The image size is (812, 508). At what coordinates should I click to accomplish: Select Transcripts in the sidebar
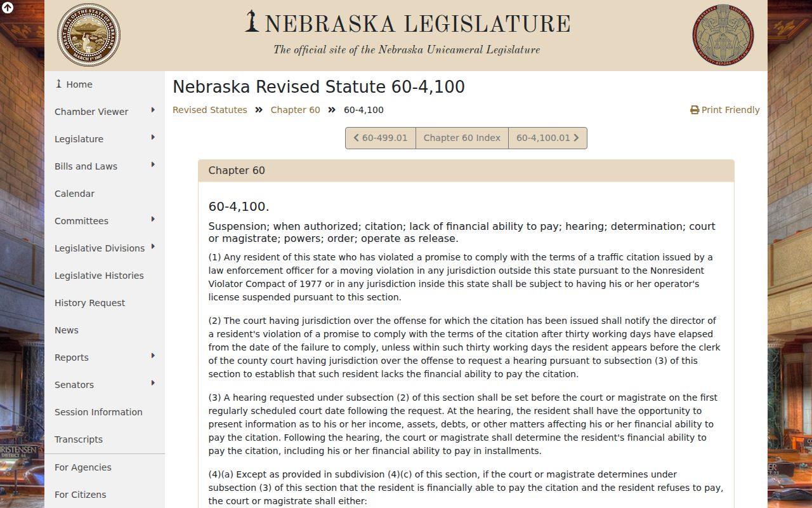pyautogui.click(x=105, y=439)
